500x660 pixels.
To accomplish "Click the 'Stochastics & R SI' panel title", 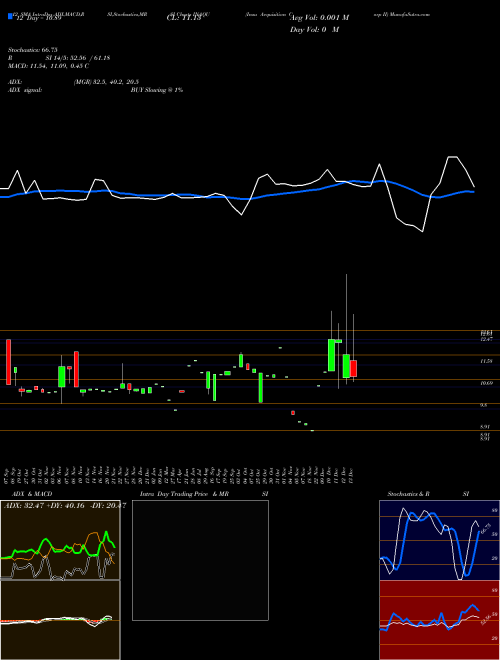I will click(428, 494).
